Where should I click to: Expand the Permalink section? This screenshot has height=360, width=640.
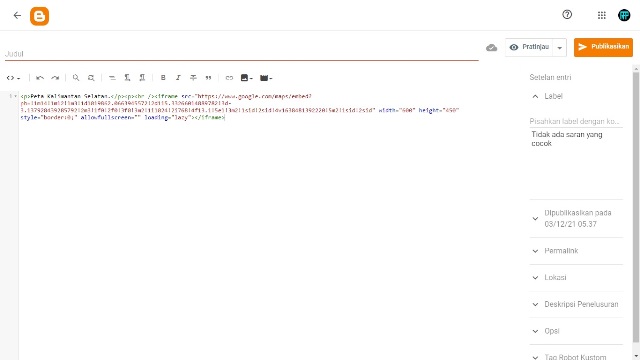(576, 251)
